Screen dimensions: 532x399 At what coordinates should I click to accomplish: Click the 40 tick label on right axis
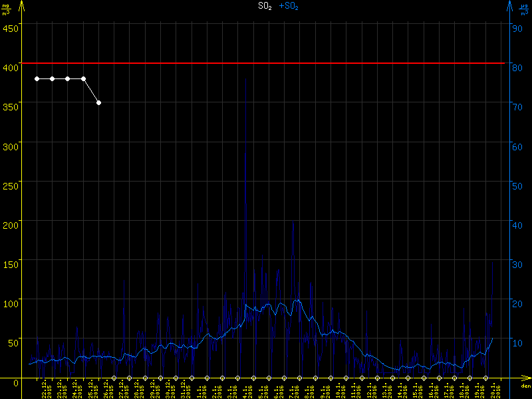tap(515, 225)
